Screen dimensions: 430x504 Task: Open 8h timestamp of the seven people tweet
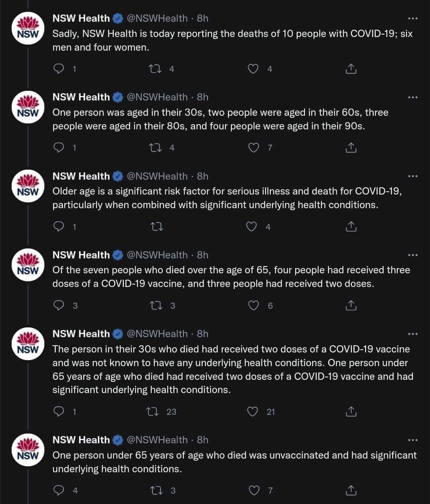tap(203, 255)
